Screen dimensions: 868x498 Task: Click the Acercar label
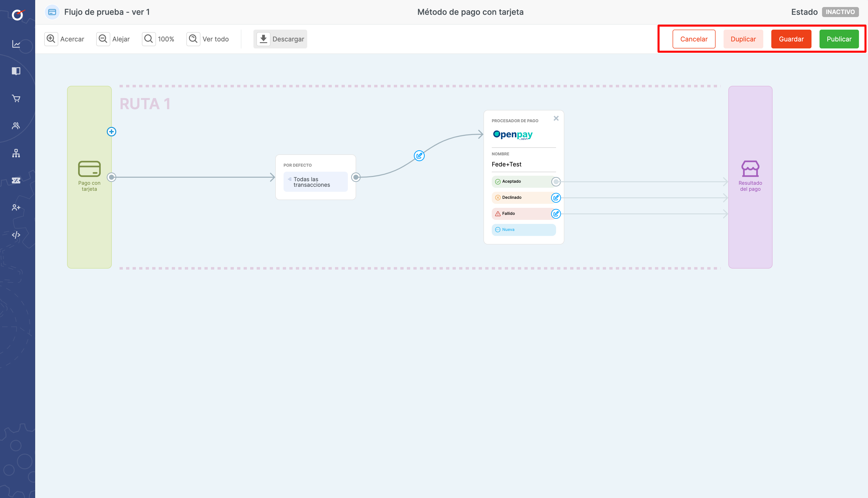72,39
